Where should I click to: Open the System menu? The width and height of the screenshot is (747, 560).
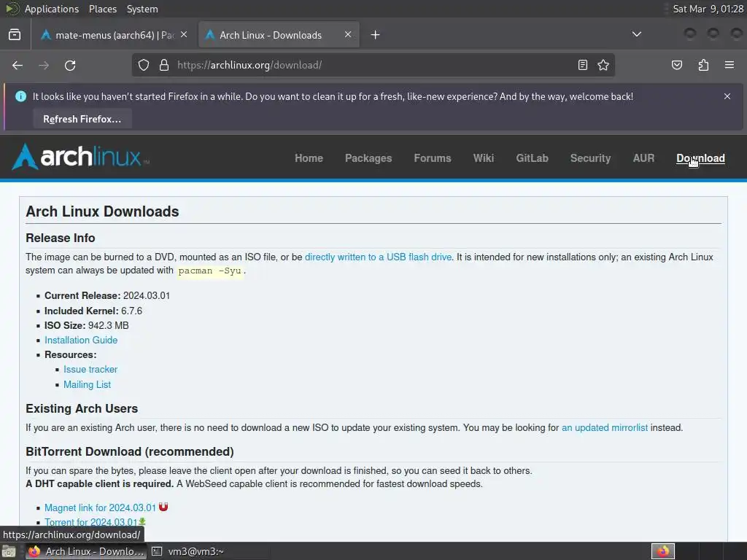click(142, 9)
